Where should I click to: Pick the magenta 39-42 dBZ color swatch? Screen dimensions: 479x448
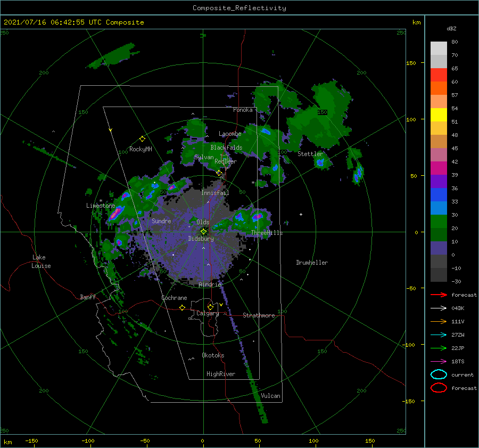click(x=439, y=168)
